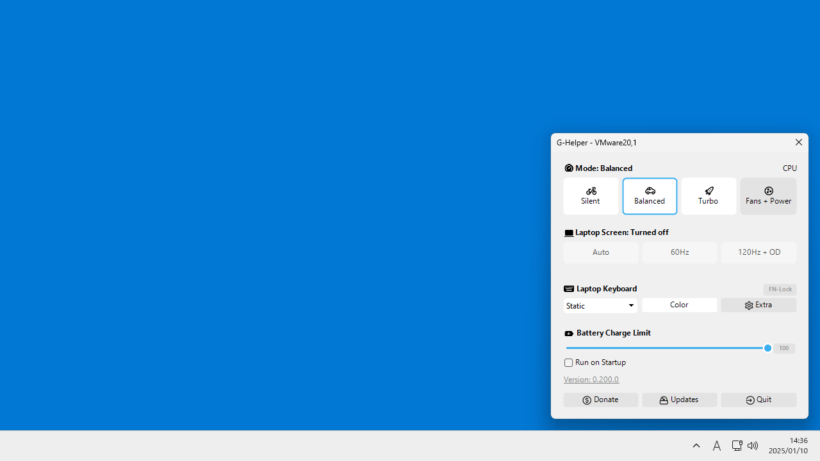
Task: Open Fans + Power settings
Action: click(x=768, y=196)
